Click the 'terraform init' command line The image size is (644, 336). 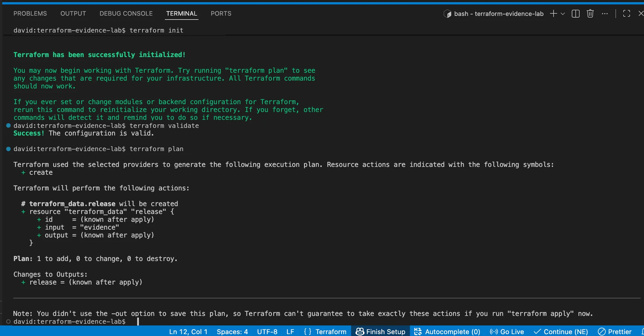pos(99,30)
